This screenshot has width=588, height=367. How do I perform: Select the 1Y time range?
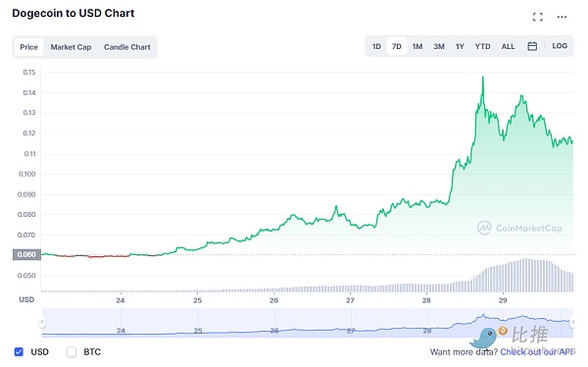coord(460,46)
